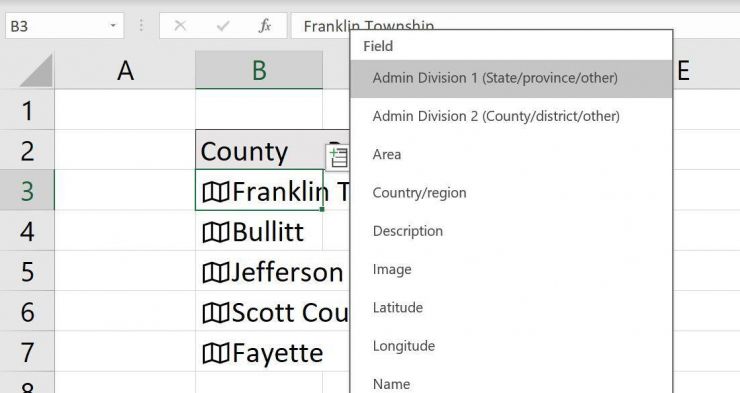Click the formula bar showing Franklin Township

(515, 25)
